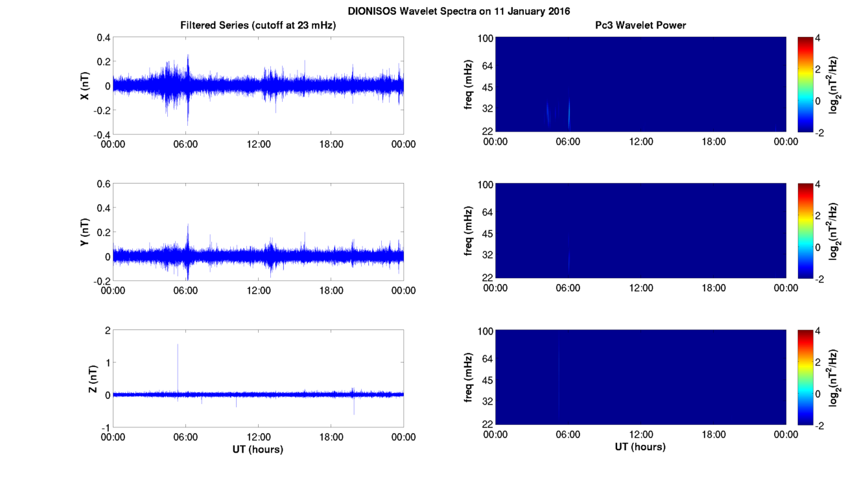The width and height of the screenshot is (868, 489).
Task: Click the 0.6 tick on Y plot y-axis
Action: [104, 184]
